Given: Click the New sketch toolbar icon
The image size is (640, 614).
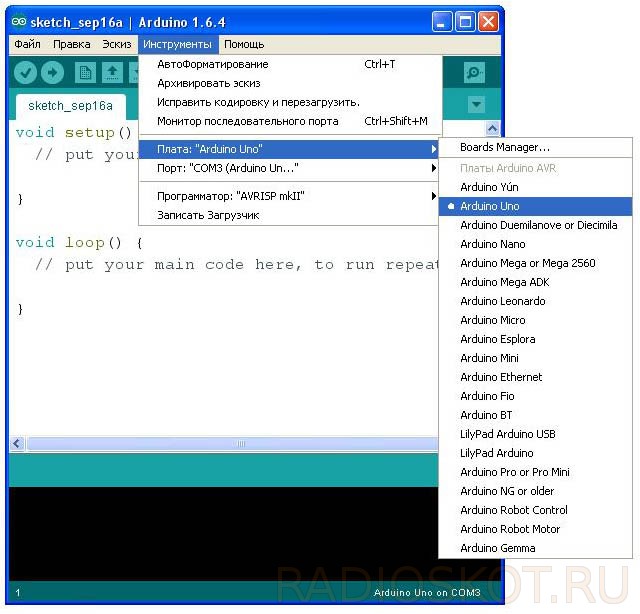Looking at the screenshot, I should 85,73.
